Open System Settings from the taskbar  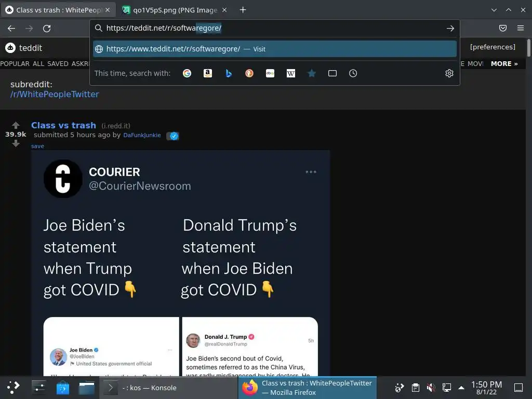point(38,388)
